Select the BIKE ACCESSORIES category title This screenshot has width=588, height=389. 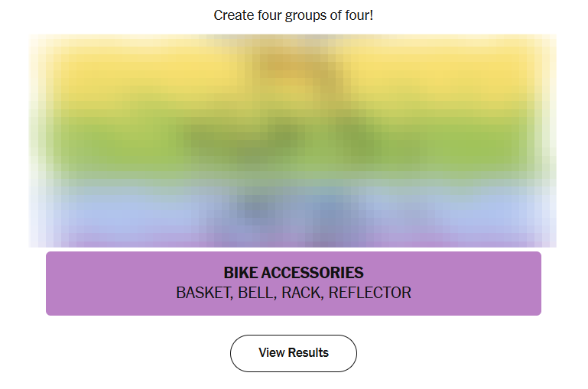click(x=293, y=273)
